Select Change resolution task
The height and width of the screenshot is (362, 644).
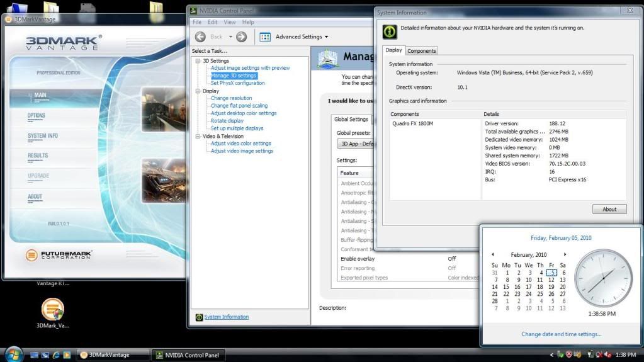coord(231,98)
